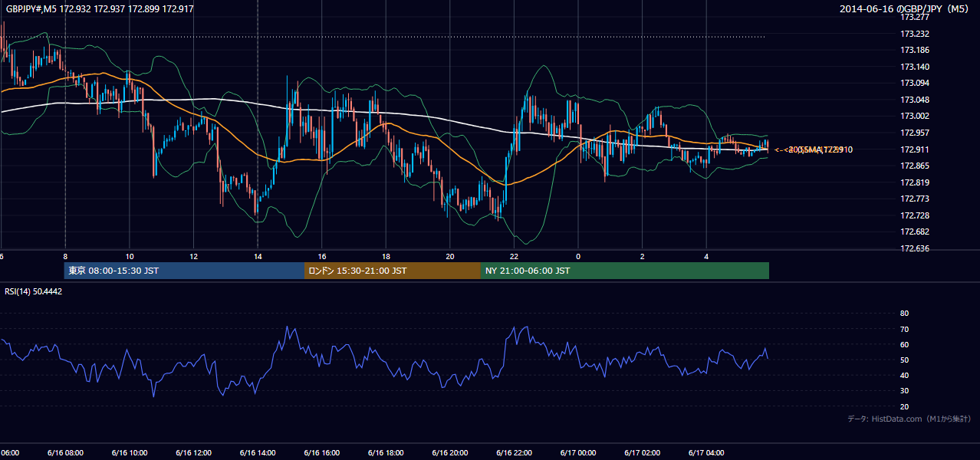Click RSI axis level 70

pos(904,329)
